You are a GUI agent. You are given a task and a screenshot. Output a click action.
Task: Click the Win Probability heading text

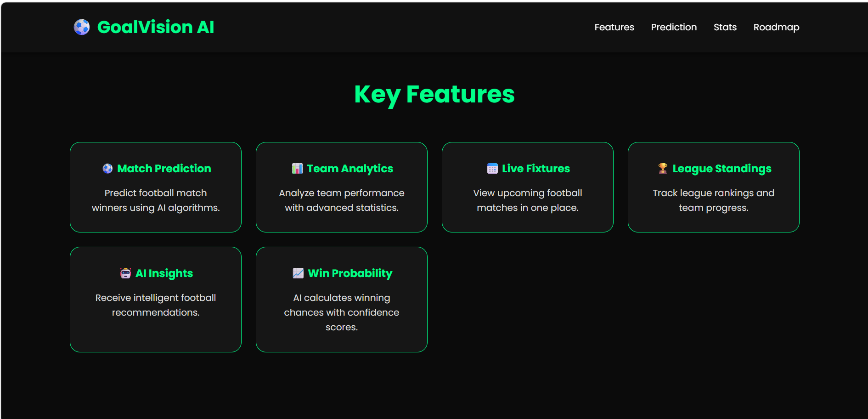tap(350, 273)
